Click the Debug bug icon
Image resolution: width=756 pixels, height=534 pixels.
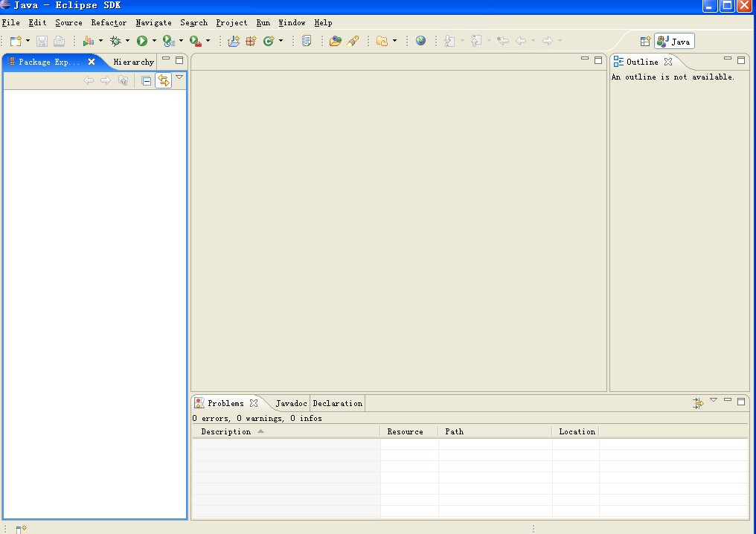[115, 42]
